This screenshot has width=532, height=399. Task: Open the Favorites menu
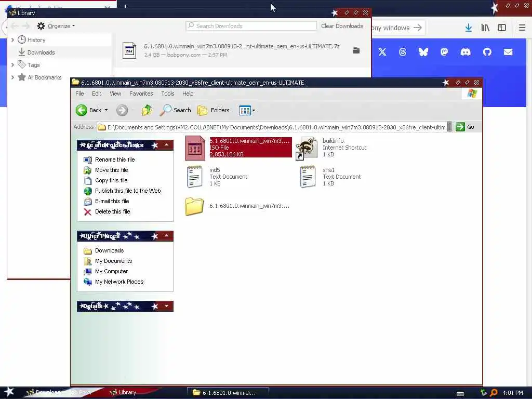tap(141, 94)
